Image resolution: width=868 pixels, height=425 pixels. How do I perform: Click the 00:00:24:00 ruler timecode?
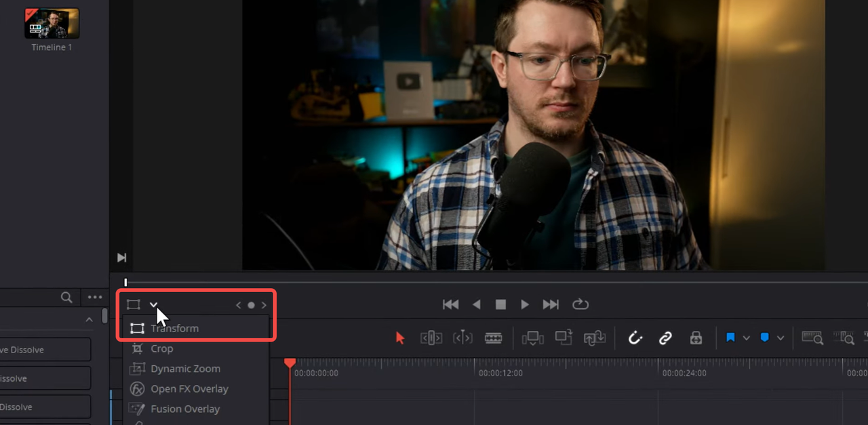[684, 373]
